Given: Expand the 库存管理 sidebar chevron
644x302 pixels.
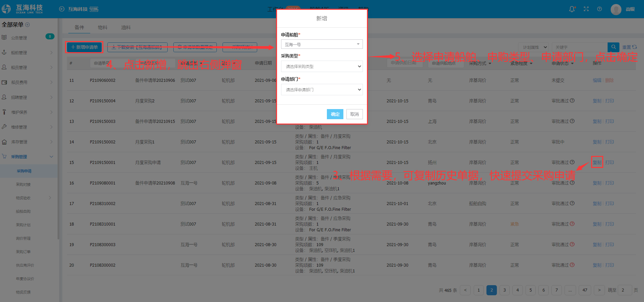Looking at the screenshot, I should tap(52, 142).
